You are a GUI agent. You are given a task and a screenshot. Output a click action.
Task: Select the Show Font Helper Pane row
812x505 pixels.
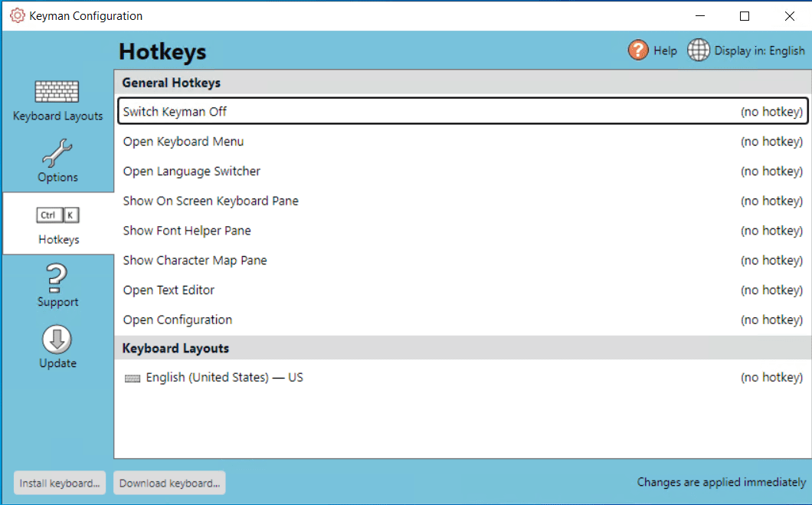[x=463, y=231]
